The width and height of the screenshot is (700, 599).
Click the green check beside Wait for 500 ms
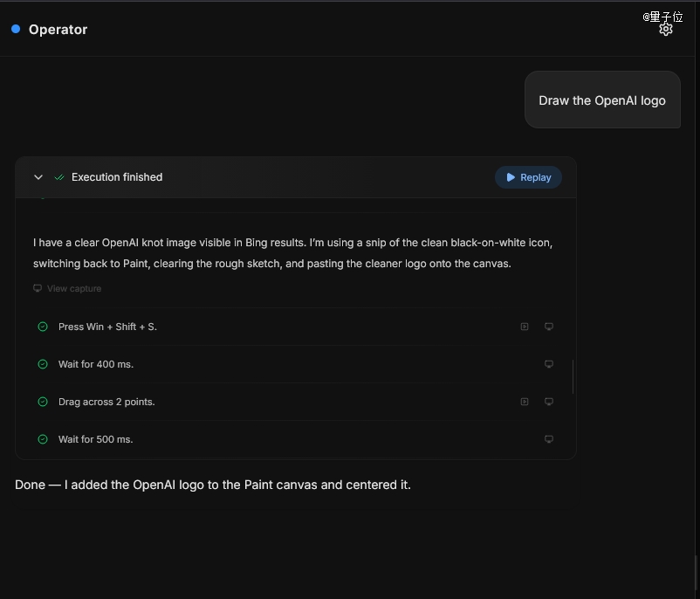[x=42, y=439]
